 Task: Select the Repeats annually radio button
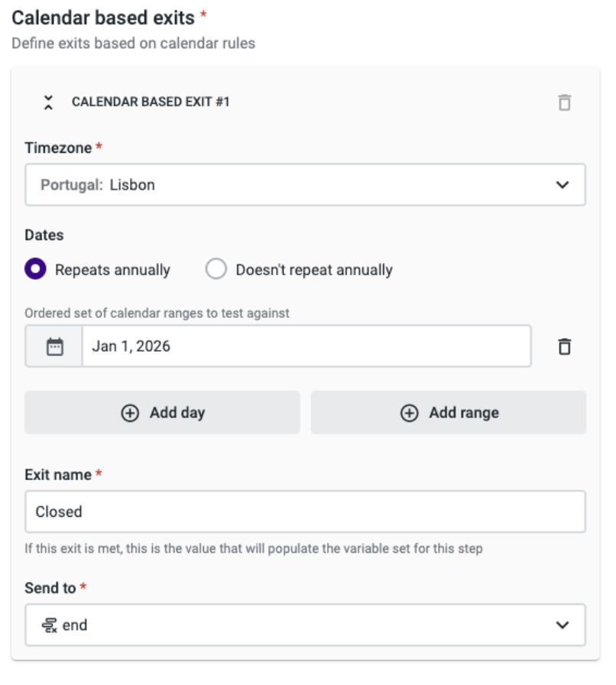(35, 269)
